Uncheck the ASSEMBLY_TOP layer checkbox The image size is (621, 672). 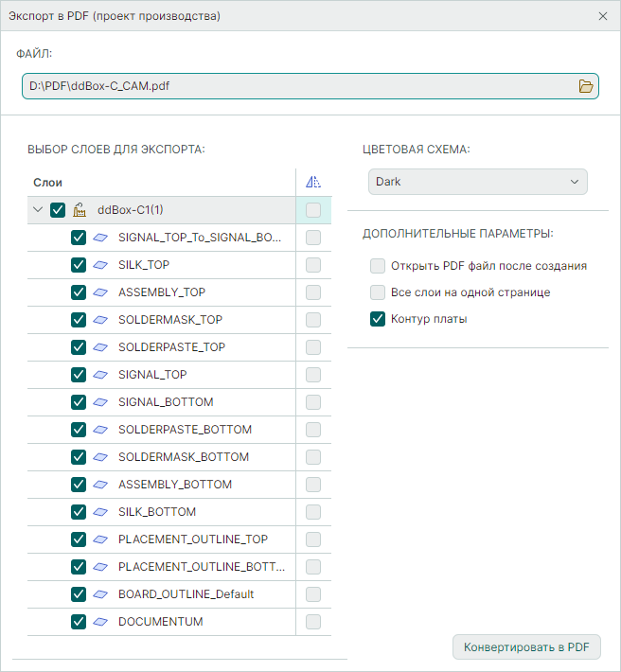[79, 292]
